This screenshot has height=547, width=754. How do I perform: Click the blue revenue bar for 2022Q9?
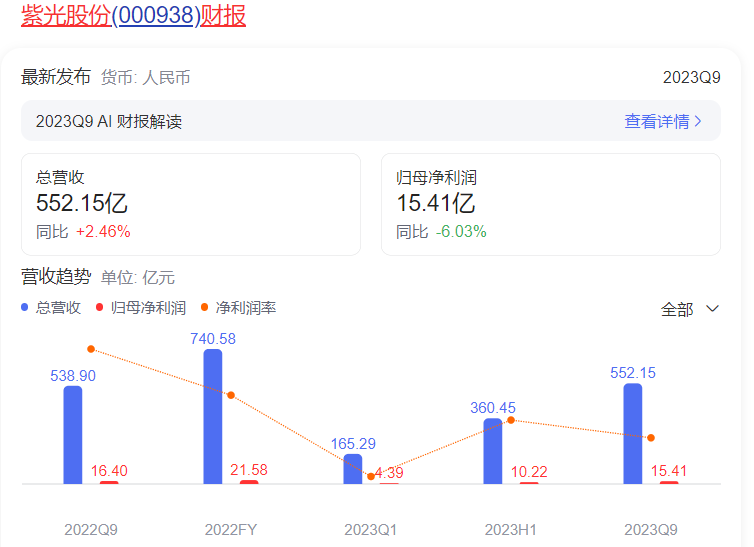pos(73,435)
